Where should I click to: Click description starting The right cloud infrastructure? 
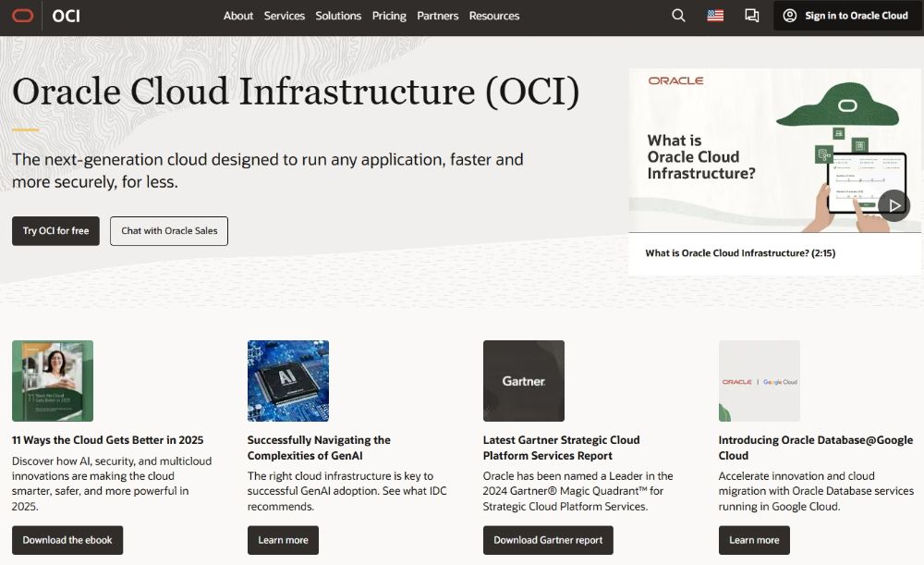pos(347,491)
